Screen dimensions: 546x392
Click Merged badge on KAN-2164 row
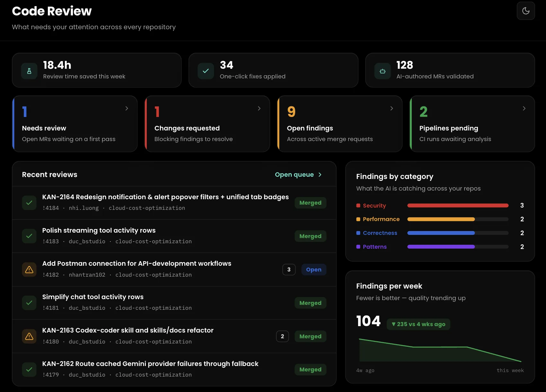click(x=310, y=203)
